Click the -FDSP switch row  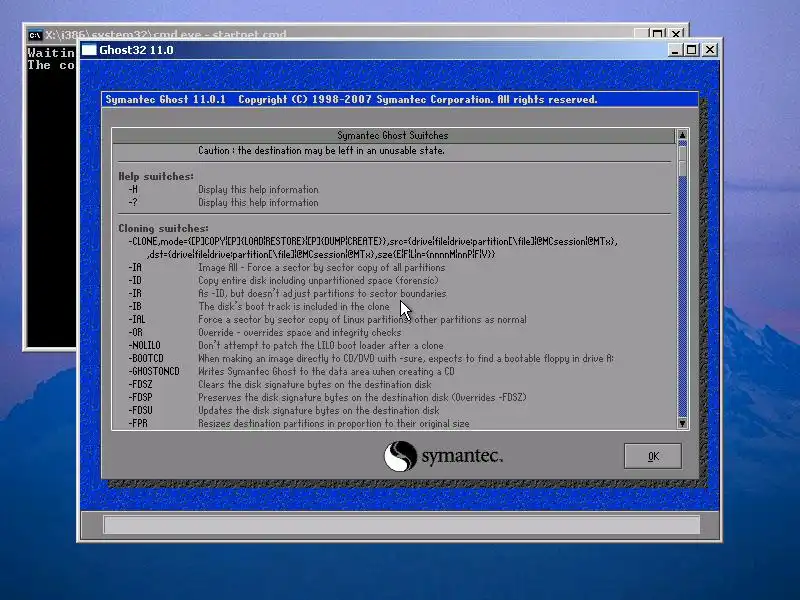pos(327,397)
